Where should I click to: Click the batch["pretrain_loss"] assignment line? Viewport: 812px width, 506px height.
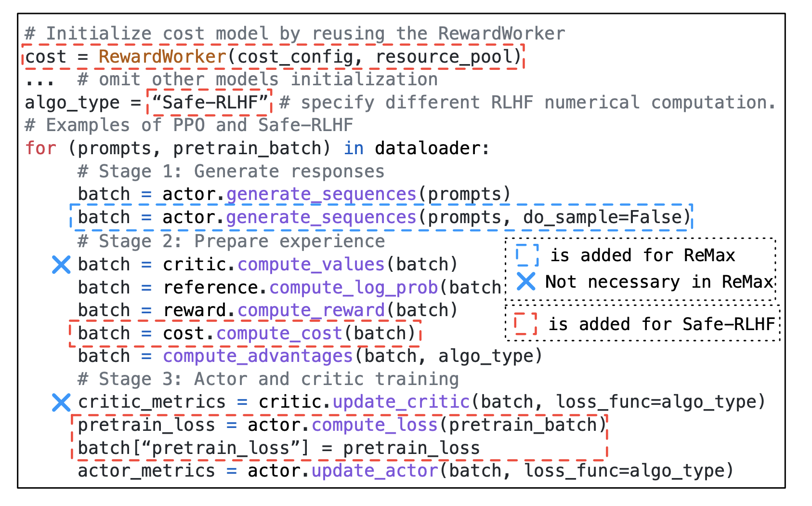(x=279, y=448)
